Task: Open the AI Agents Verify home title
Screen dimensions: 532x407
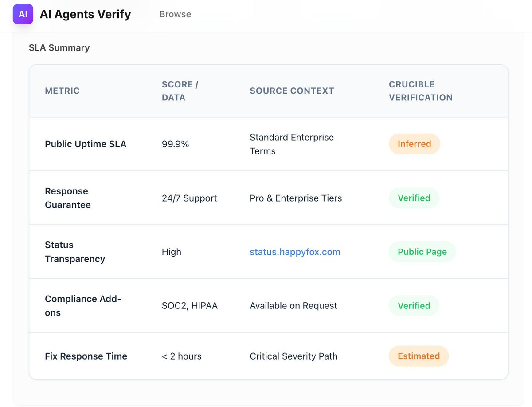Action: tap(86, 14)
